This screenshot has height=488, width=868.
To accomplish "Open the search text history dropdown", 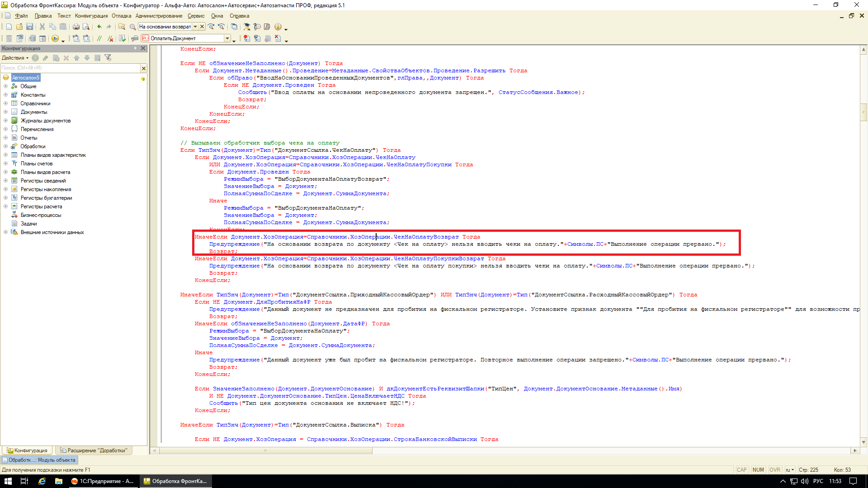I will click(195, 27).
